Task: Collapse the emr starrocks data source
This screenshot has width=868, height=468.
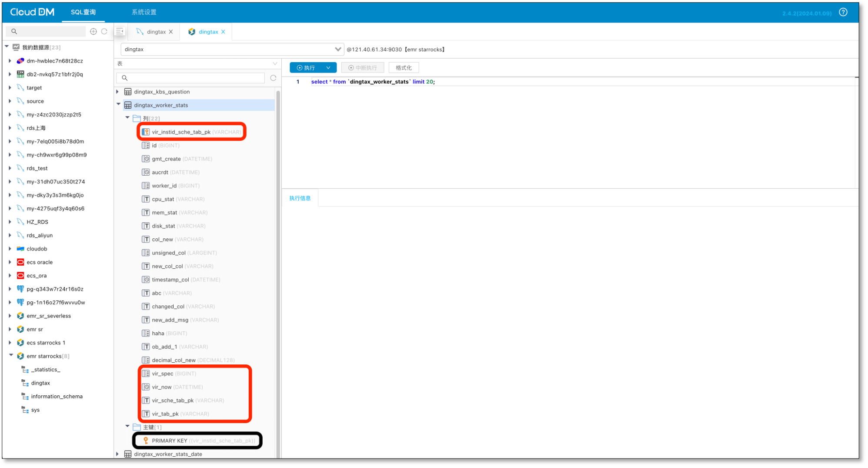Action: 11,356
